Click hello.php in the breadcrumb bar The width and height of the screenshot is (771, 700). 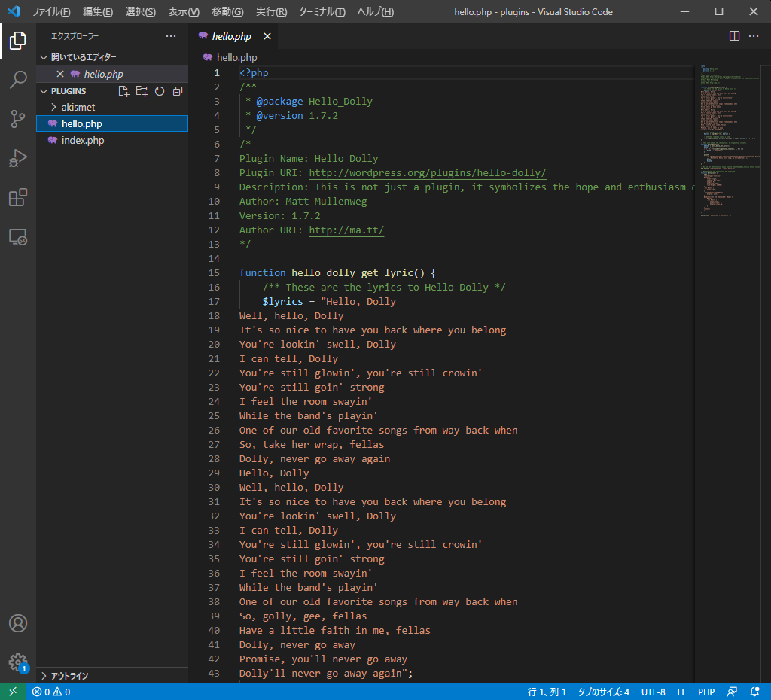coord(236,57)
